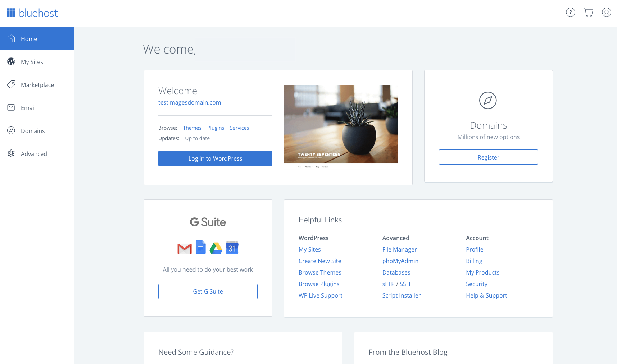Select the Home house icon in sidebar
The height and width of the screenshot is (364, 617).
pyautogui.click(x=11, y=38)
